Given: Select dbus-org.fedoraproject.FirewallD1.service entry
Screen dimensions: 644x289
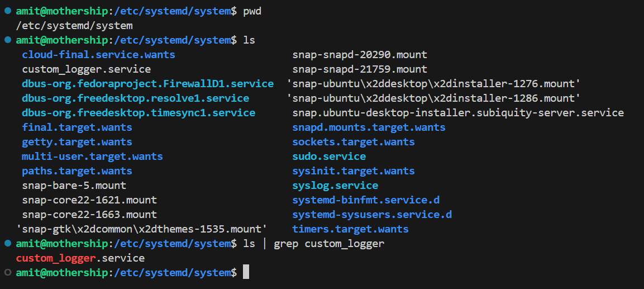Looking at the screenshot, I should coord(148,84).
